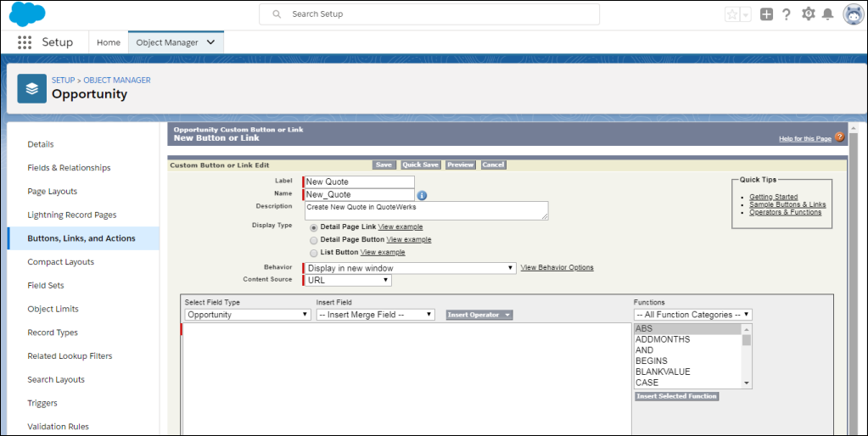Choose the Detail Page Button option
This screenshot has height=436, width=868.
314,240
